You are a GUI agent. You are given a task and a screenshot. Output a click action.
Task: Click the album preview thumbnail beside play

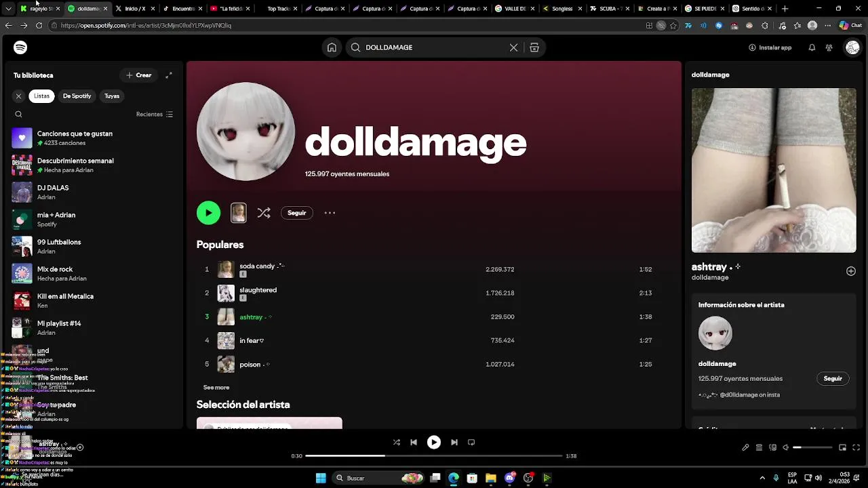click(238, 213)
